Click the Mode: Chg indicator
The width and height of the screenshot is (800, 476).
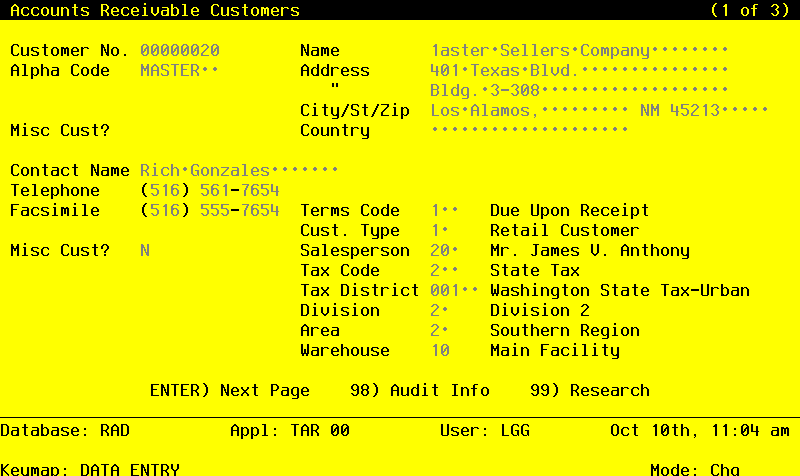[694, 469]
